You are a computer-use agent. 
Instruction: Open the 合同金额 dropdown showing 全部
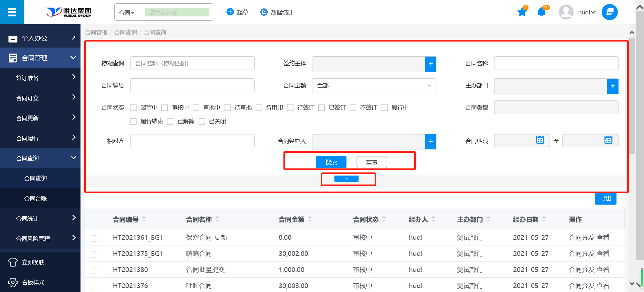(374, 85)
